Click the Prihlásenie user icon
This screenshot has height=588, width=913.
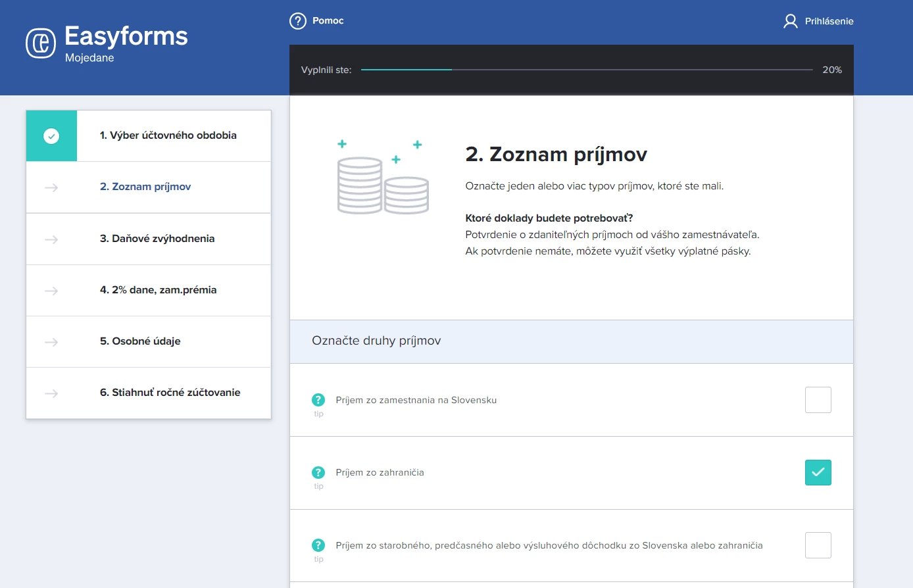pyautogui.click(x=790, y=21)
